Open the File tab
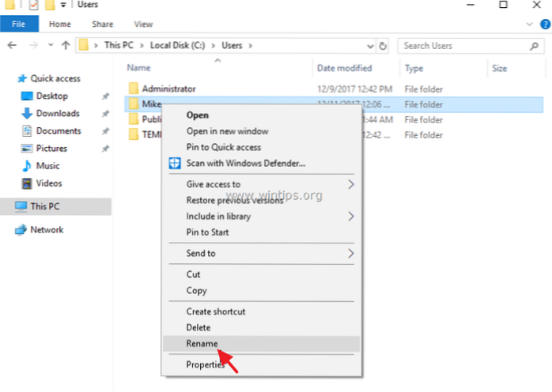 tap(19, 24)
